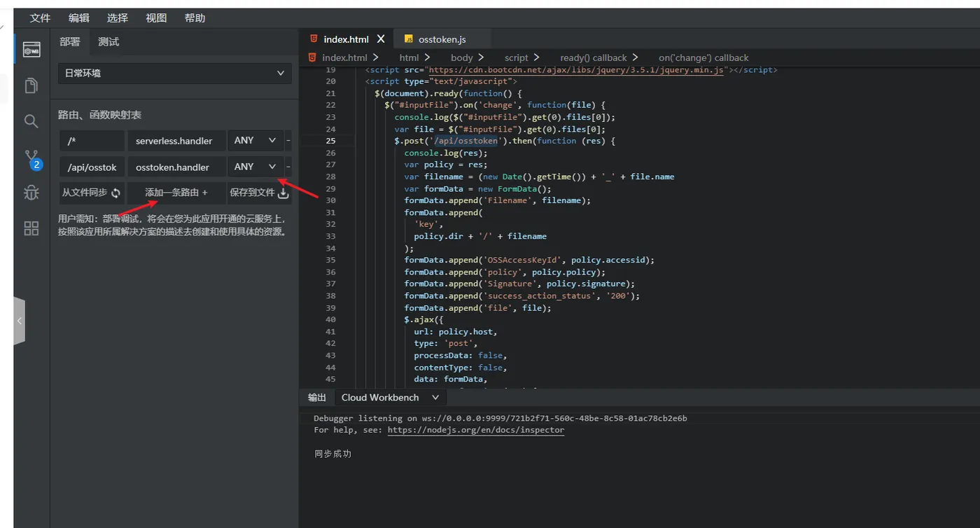Open ANY method dropdown for serverless.handler

point(255,141)
